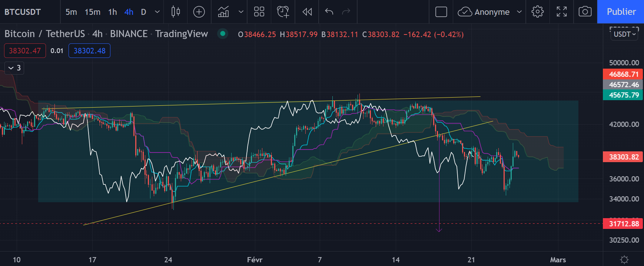The image size is (644, 266).
Task: Open the candlestick chart style selector
Action: click(176, 12)
